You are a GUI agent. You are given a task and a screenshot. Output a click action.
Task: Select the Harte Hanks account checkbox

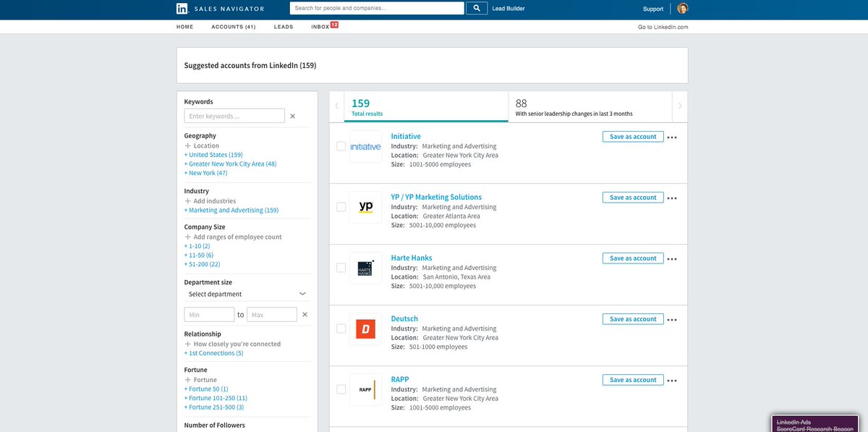tap(341, 268)
